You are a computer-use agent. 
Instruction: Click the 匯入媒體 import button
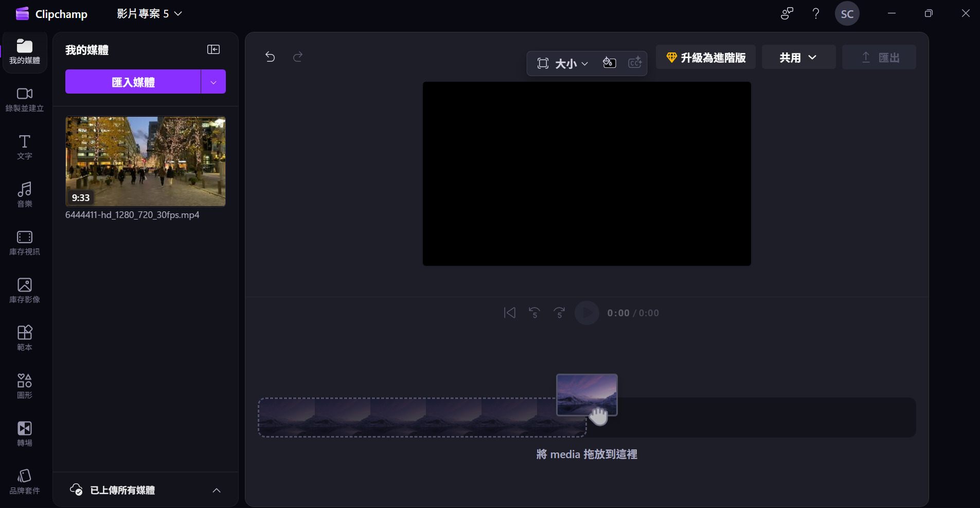point(133,81)
